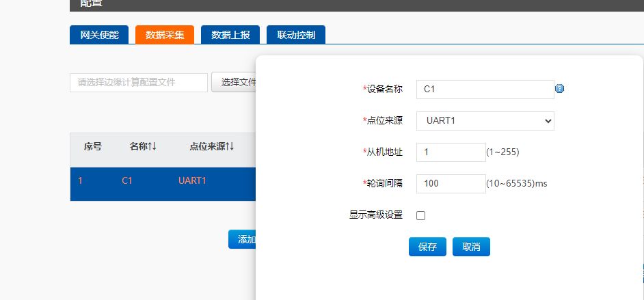Click the UART1 cell in the table row
The image size is (644, 300).
coord(192,181)
